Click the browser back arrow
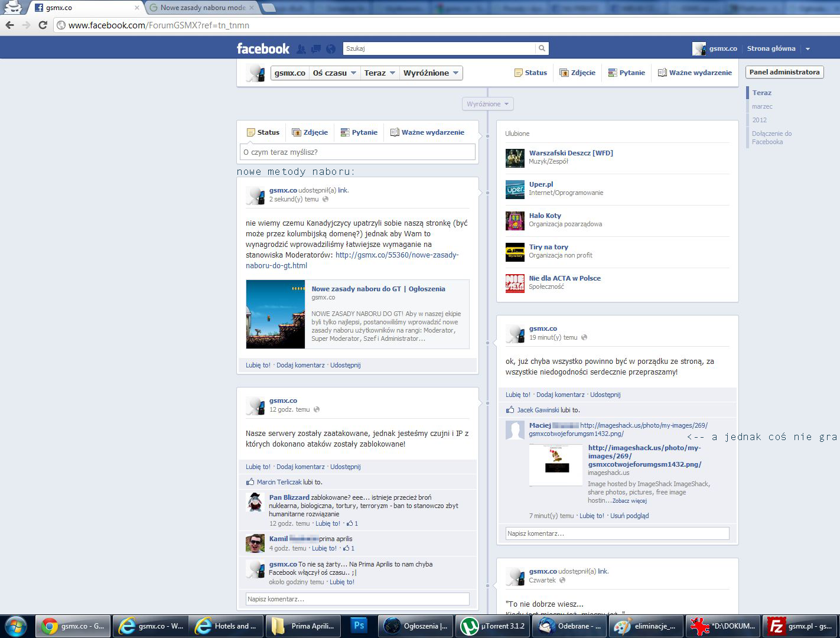Viewport: 840px width, 638px height. click(9, 25)
